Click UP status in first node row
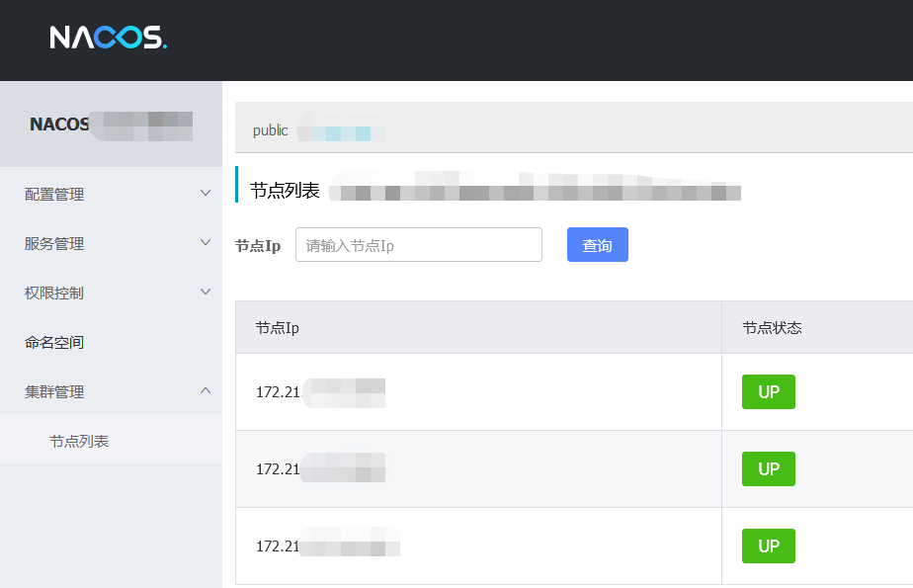Viewport: 913px width, 588px height. (x=769, y=391)
